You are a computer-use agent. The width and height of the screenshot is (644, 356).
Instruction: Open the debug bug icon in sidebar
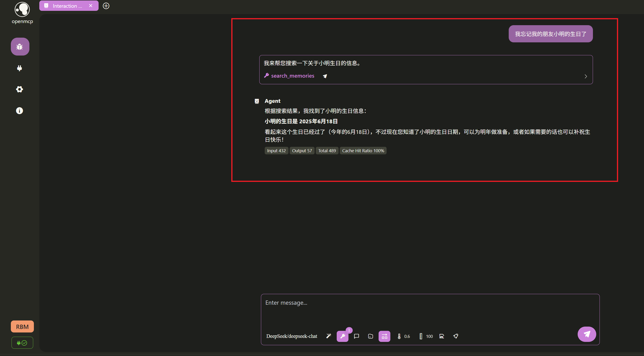click(x=20, y=47)
